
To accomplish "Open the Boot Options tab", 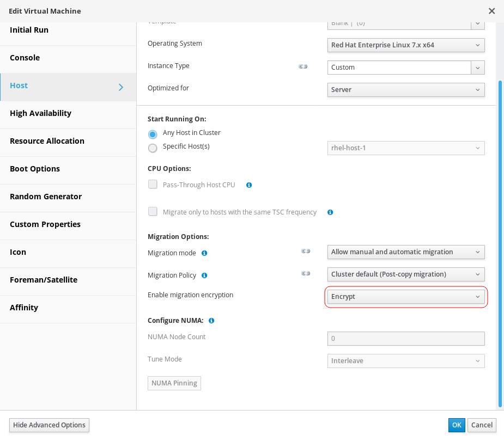I will pos(35,169).
